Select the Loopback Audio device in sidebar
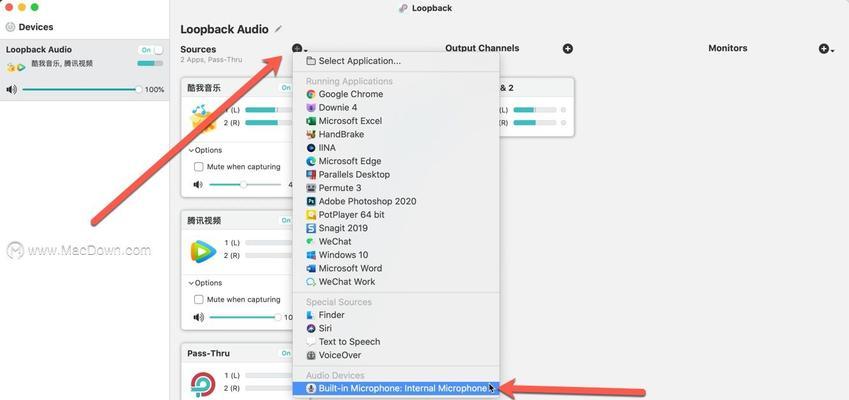The height and width of the screenshot is (400, 849). pos(84,70)
